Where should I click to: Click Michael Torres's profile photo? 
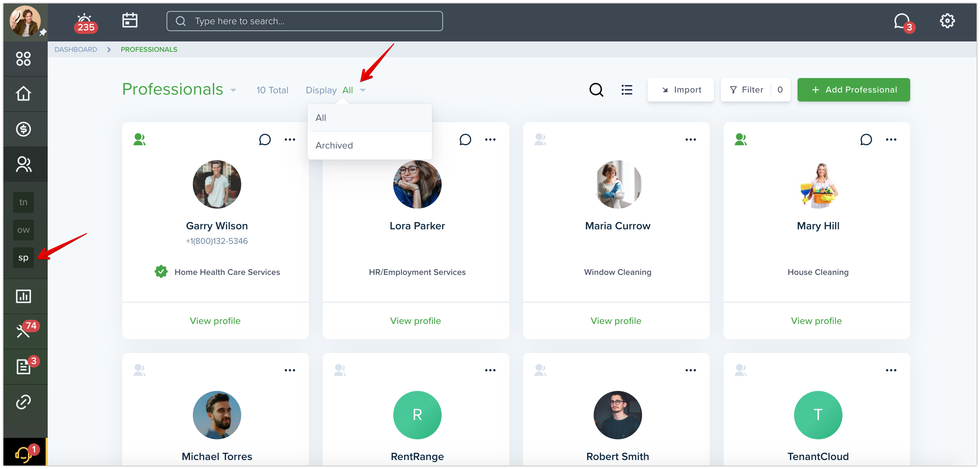217,415
